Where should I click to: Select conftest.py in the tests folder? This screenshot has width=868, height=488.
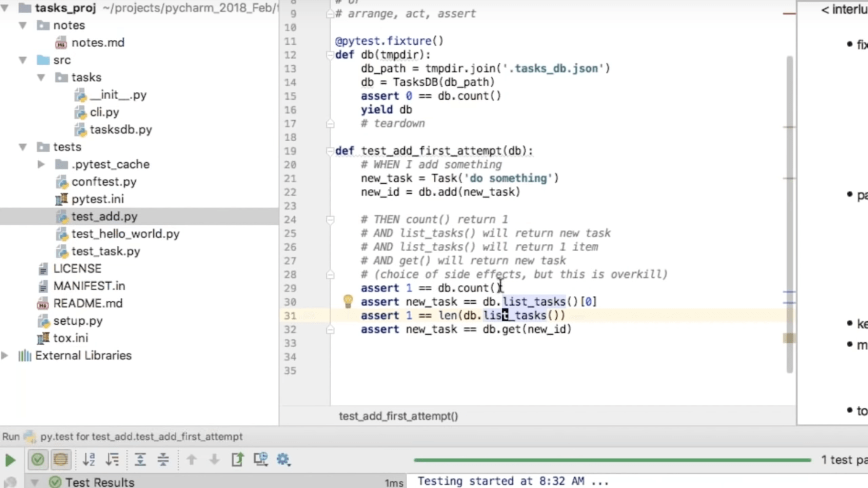point(104,182)
